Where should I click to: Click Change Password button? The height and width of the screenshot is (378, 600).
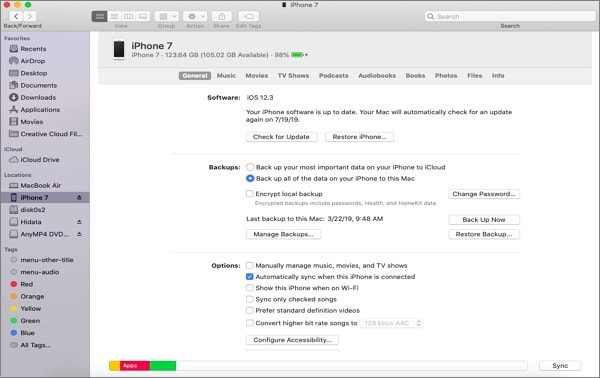point(484,194)
